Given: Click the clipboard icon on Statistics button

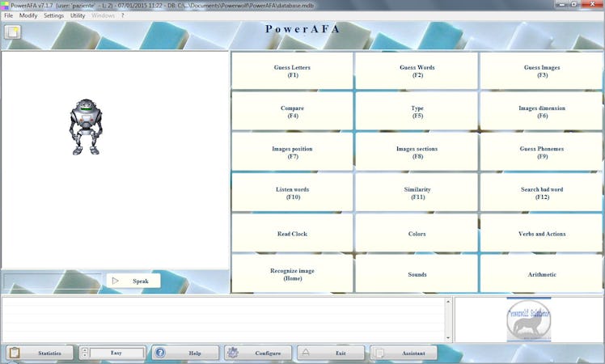Looking at the screenshot, I should tap(15, 353).
